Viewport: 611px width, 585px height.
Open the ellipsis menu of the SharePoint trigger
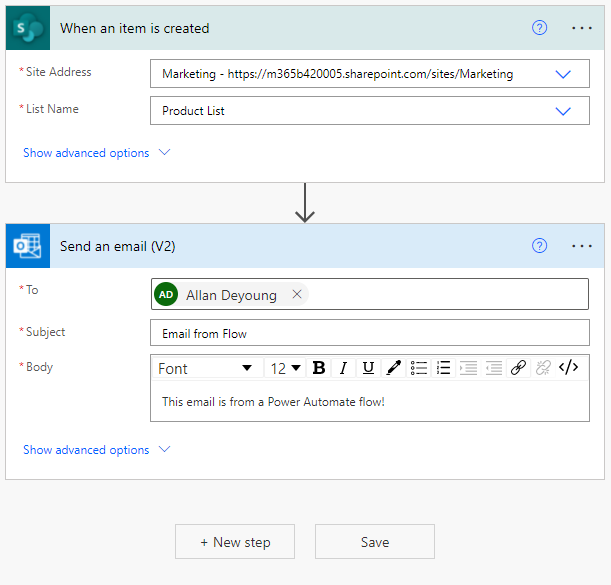coord(582,28)
